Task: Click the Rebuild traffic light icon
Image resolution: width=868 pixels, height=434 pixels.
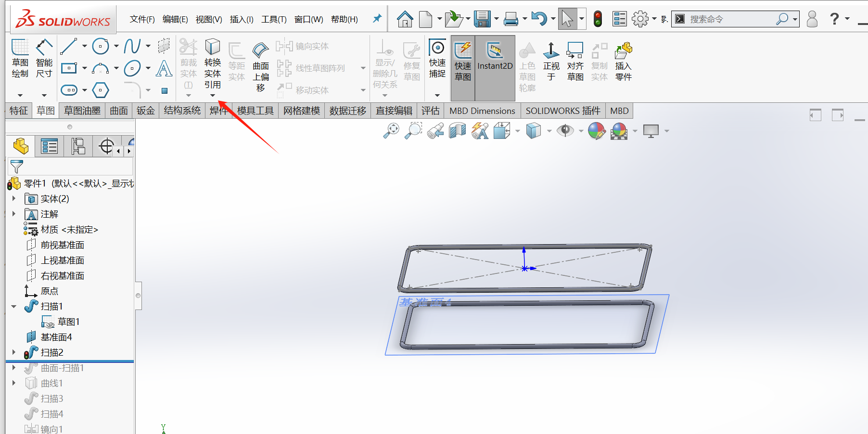Action: coord(598,19)
